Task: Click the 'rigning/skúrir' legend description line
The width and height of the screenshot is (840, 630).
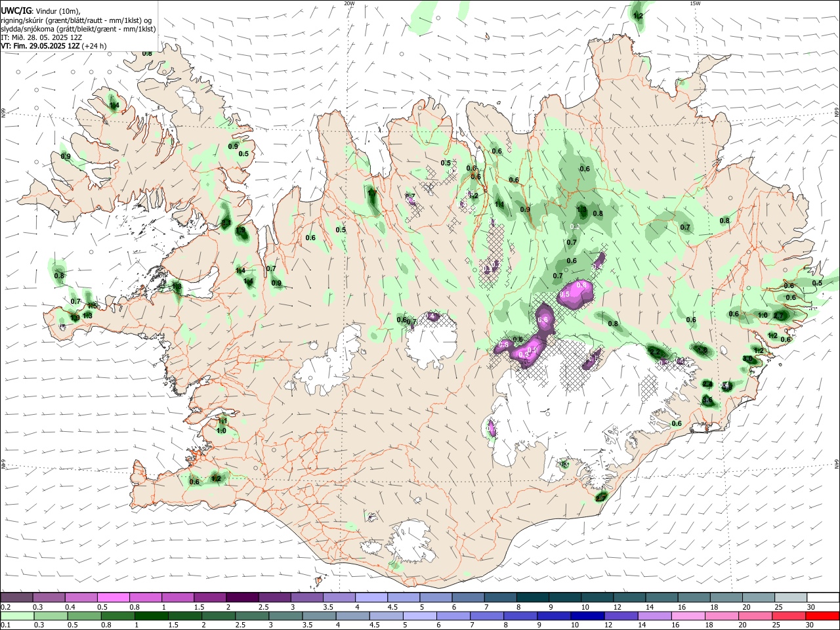Action: [76, 20]
